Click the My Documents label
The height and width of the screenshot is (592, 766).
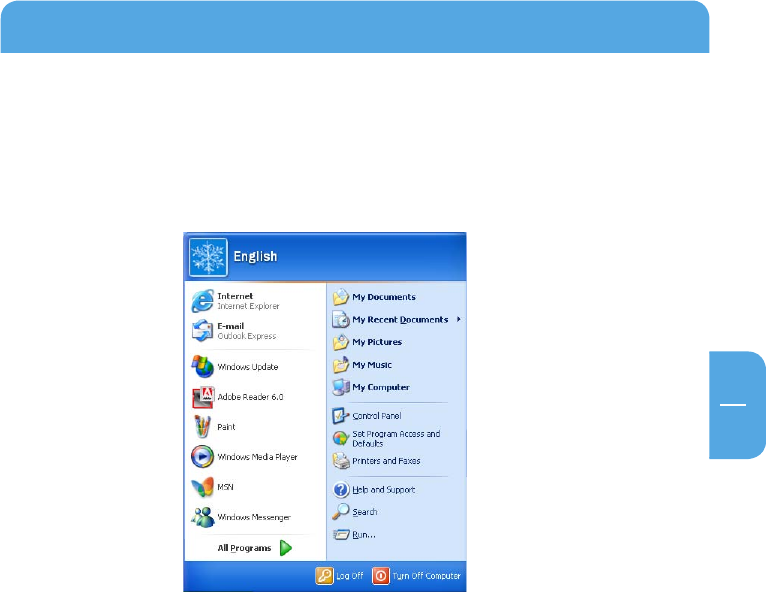point(384,297)
